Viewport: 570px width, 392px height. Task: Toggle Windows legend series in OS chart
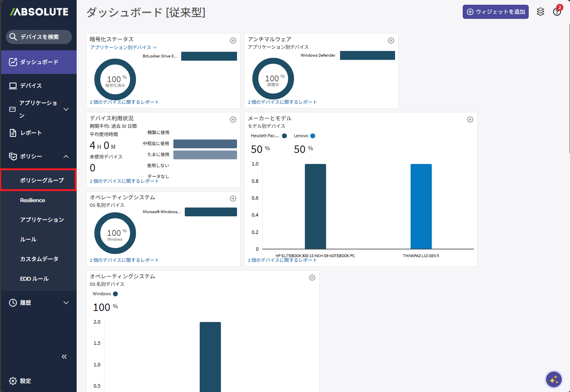pyautogui.click(x=115, y=294)
